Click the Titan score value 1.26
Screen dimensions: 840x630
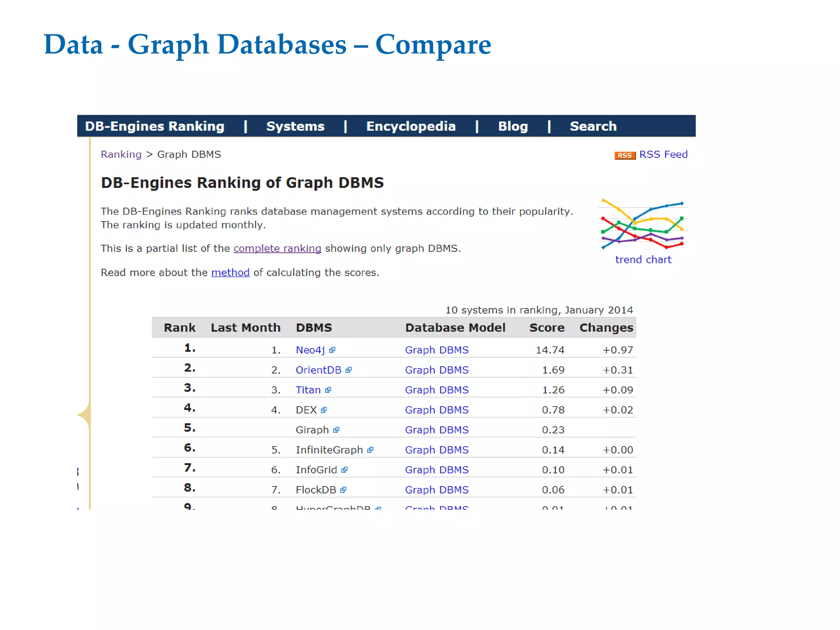tap(553, 390)
